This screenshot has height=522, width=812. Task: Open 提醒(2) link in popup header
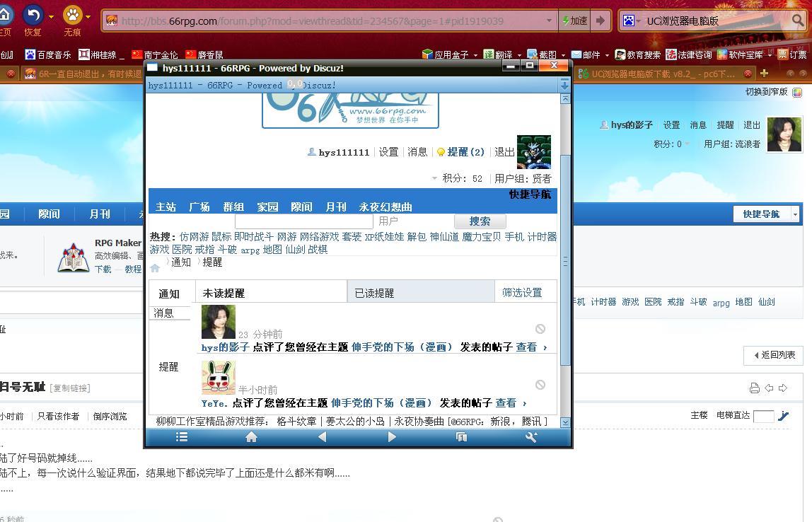tap(465, 152)
